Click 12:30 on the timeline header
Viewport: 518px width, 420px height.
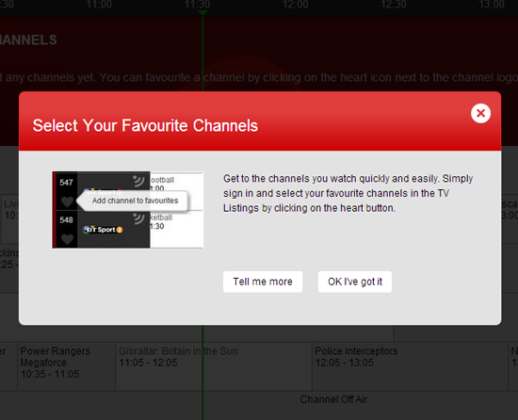394,5
